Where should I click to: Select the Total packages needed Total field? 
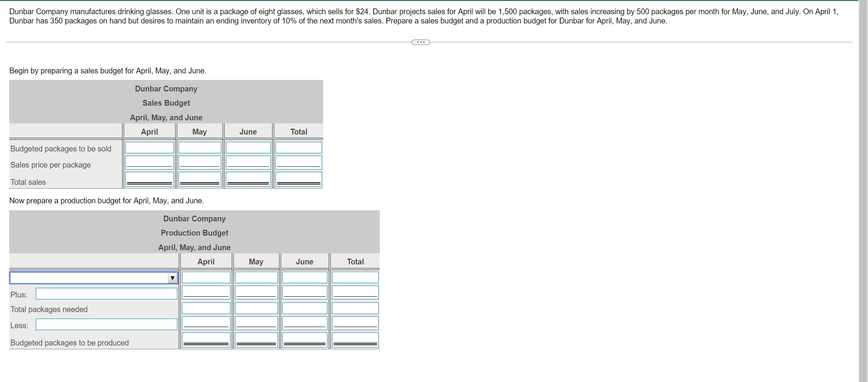[x=354, y=307]
